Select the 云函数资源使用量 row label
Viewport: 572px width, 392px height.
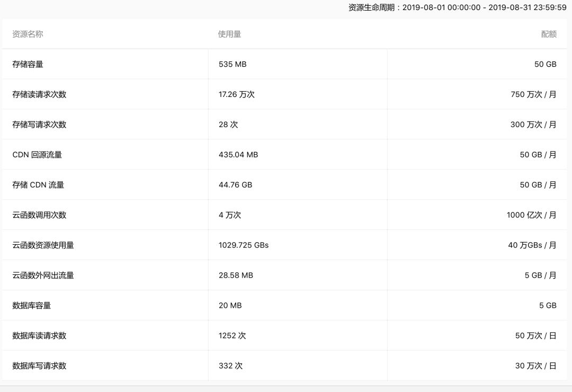click(x=43, y=245)
